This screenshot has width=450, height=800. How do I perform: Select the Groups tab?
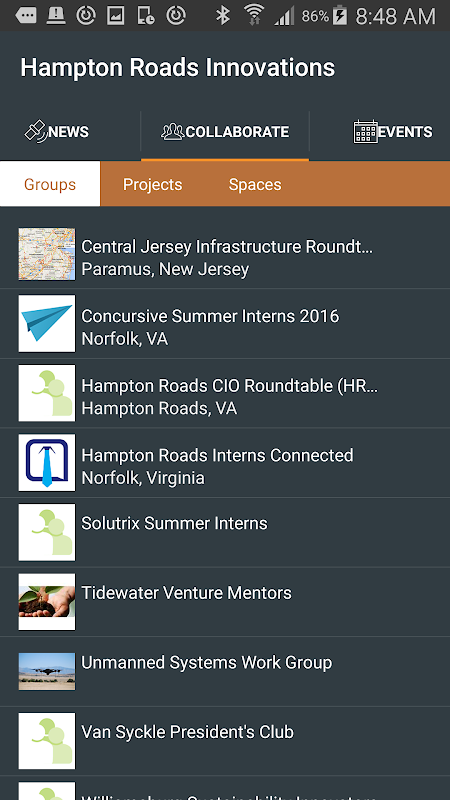50,184
